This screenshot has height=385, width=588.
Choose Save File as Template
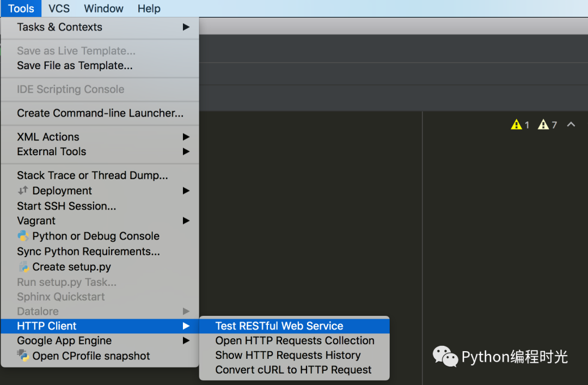click(100, 65)
